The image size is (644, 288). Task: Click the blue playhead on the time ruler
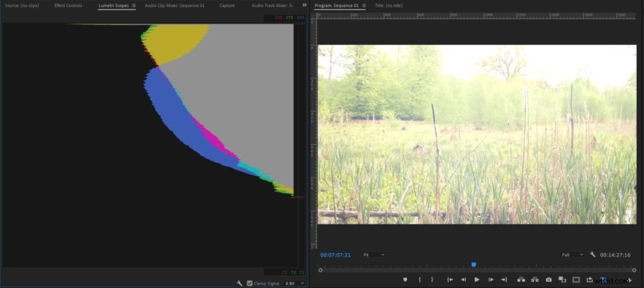coord(474,265)
